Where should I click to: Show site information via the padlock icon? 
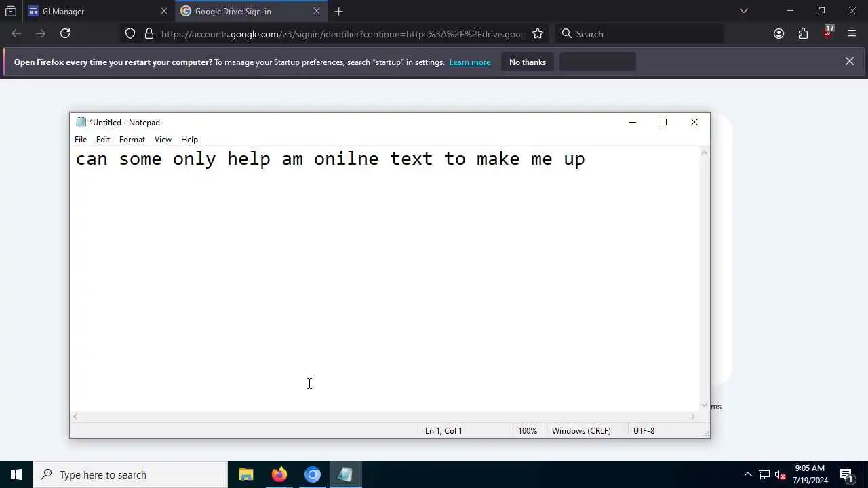(149, 33)
